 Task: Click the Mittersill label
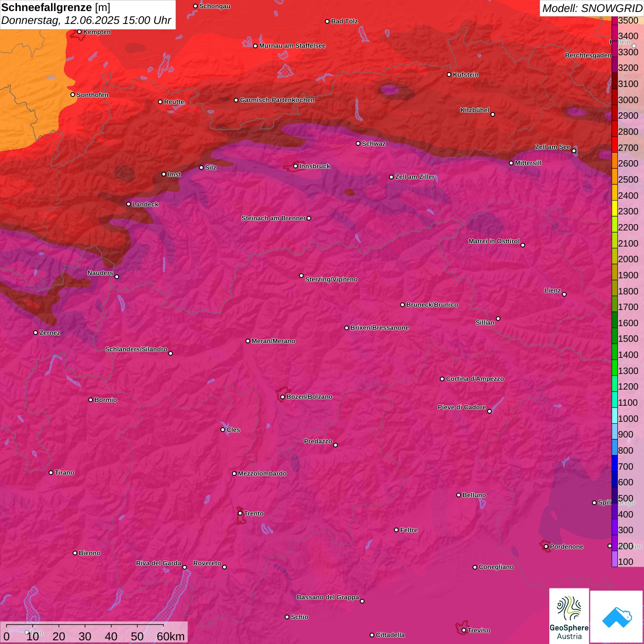coord(528,163)
